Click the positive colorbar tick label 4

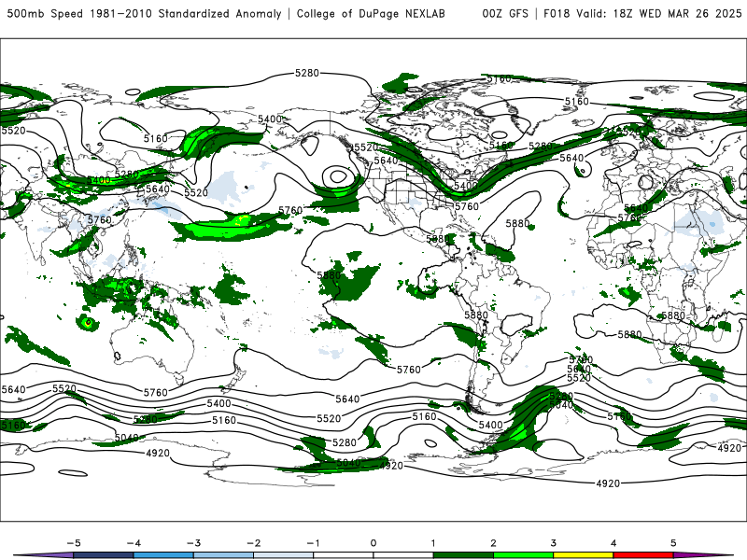[613, 543]
